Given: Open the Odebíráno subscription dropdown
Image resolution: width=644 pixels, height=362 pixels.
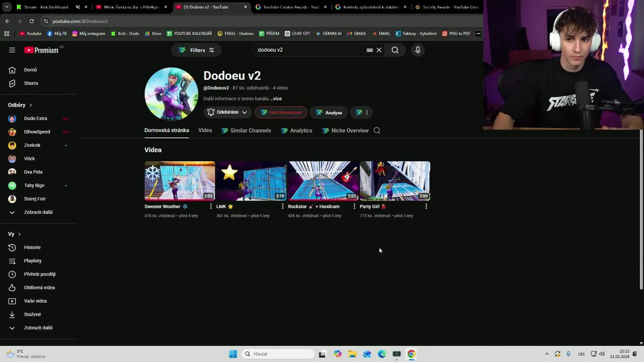Looking at the screenshot, I should pos(227,112).
